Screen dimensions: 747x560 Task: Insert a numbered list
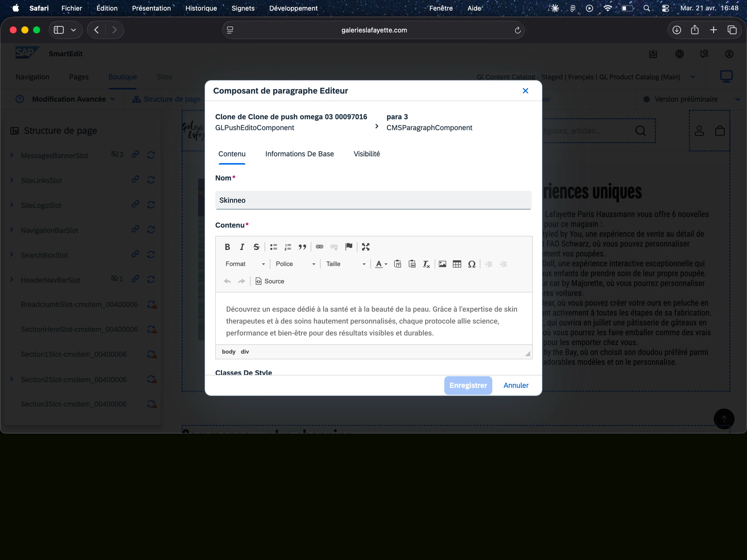pyautogui.click(x=288, y=247)
